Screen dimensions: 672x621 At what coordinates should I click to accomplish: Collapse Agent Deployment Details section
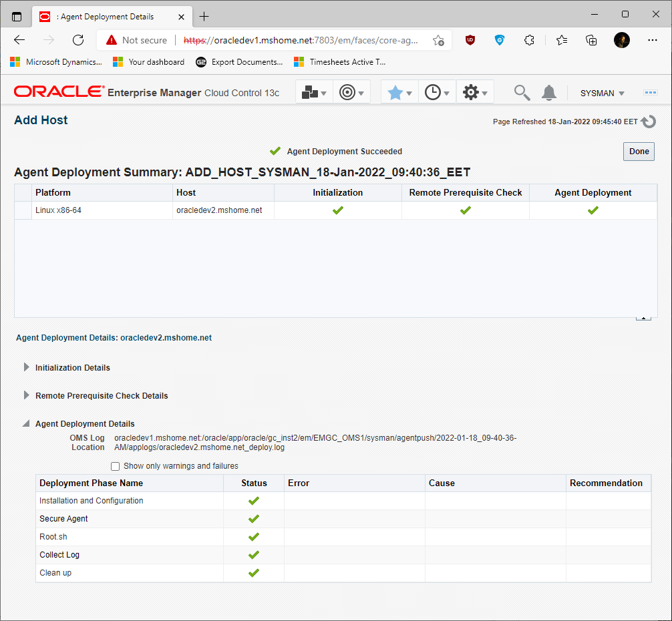(x=26, y=423)
